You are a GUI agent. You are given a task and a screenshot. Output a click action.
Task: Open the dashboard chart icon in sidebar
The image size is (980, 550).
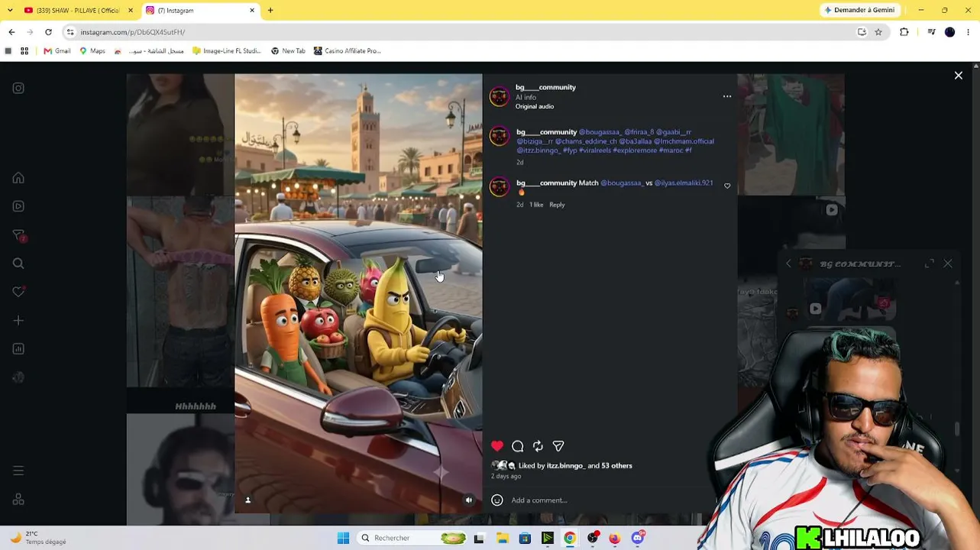pyautogui.click(x=18, y=349)
